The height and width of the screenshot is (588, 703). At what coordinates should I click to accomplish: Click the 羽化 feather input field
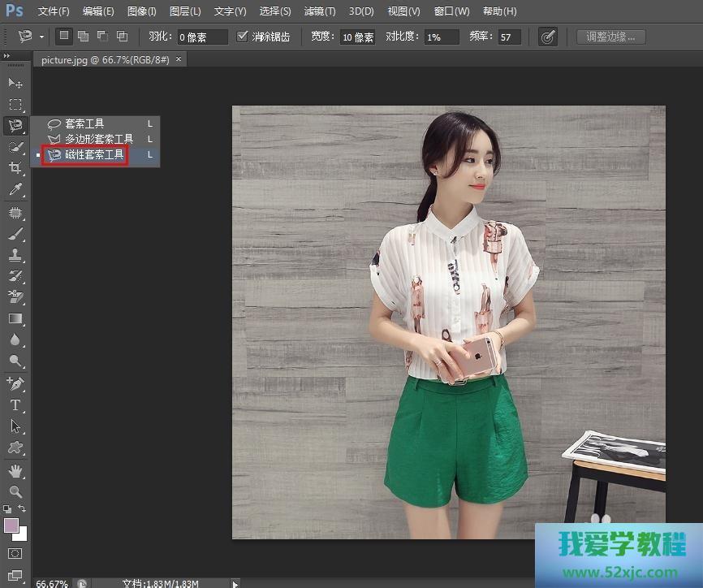202,37
